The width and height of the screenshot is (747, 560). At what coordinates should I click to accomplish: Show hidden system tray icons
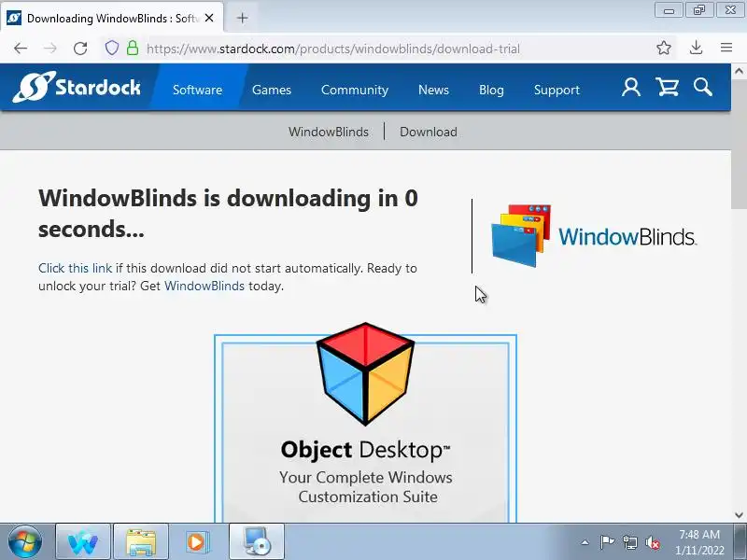coord(585,542)
